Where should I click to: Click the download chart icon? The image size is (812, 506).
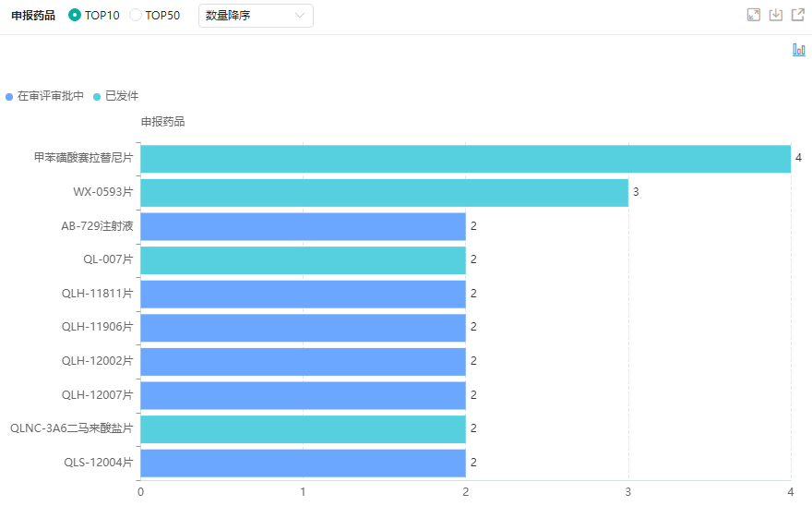click(x=776, y=15)
